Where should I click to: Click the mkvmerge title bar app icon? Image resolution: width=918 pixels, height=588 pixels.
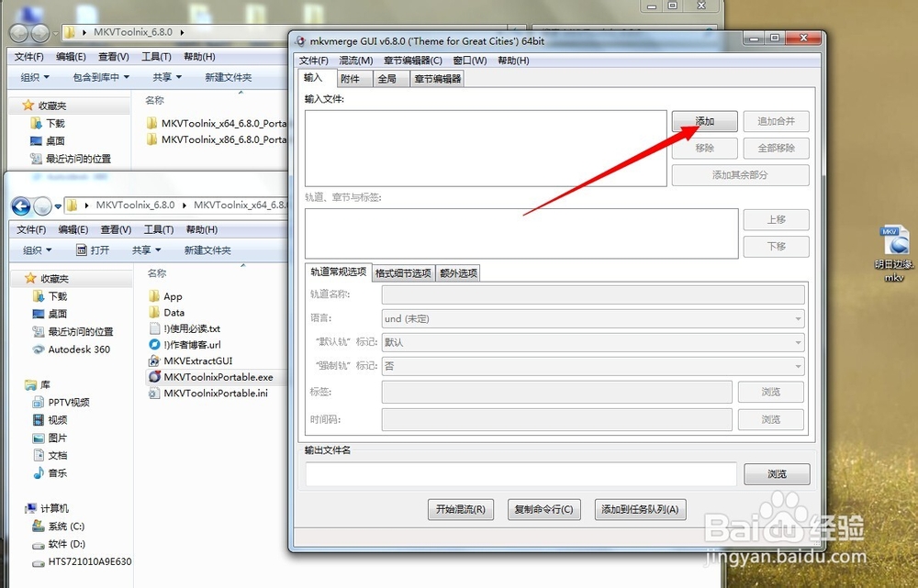300,41
